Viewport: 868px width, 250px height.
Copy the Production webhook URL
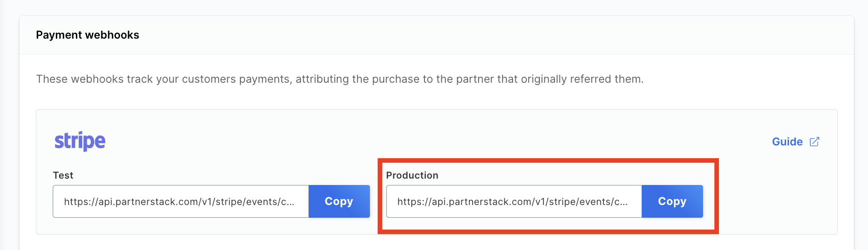[x=672, y=201]
